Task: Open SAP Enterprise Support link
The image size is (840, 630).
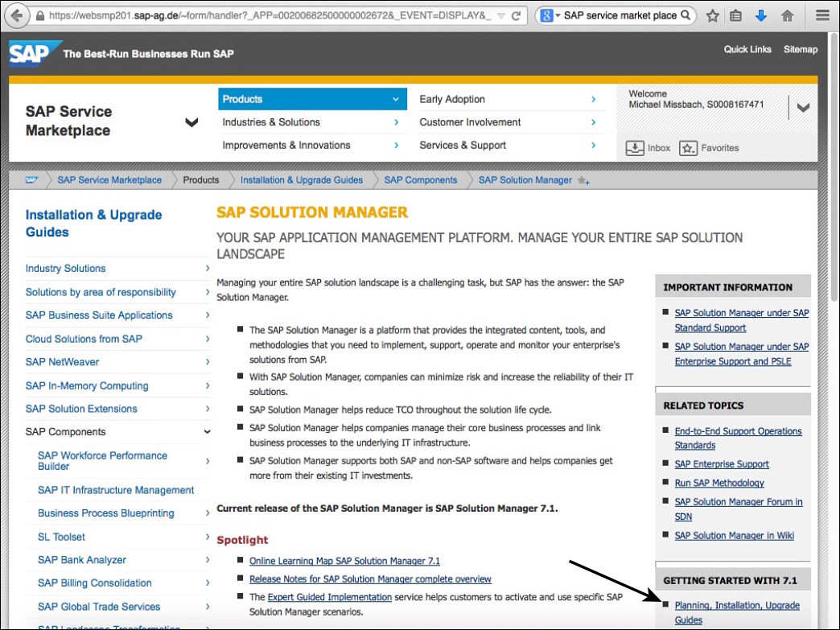Action: click(x=722, y=464)
